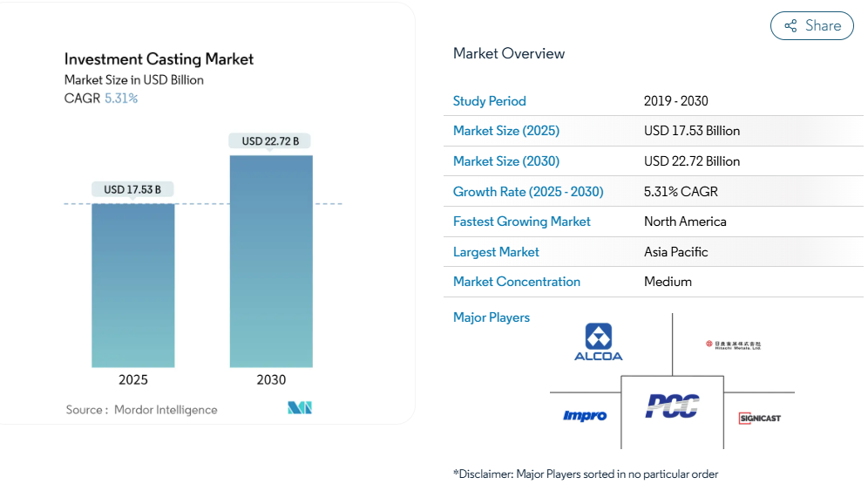
Task: Click the Alcoa company logo
Action: pyautogui.click(x=598, y=342)
